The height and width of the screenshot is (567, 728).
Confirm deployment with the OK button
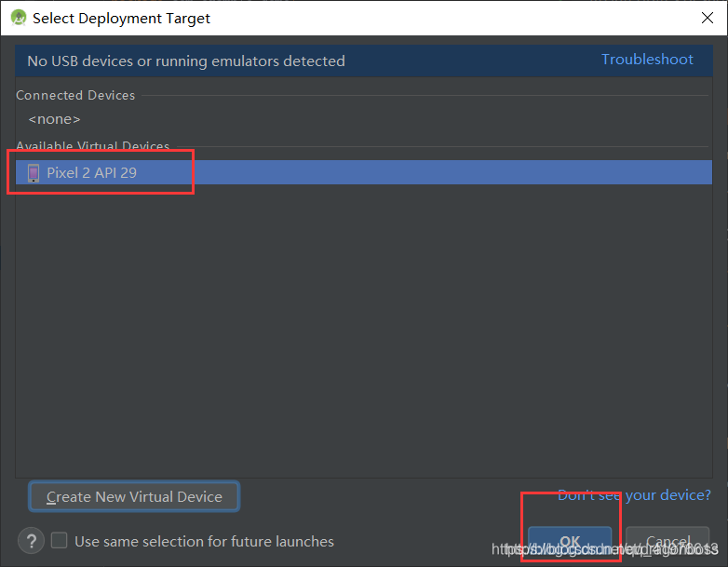point(570,541)
